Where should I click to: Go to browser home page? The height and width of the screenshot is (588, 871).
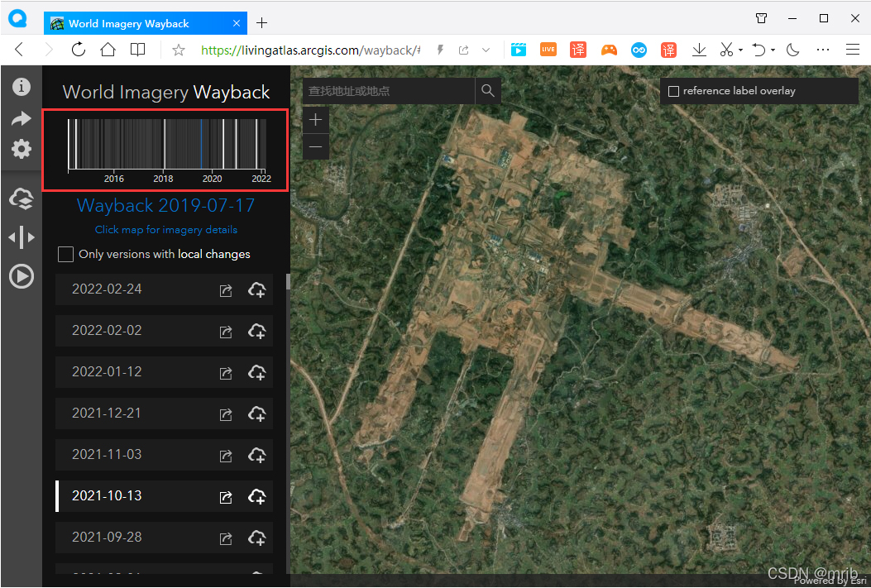[x=108, y=50]
